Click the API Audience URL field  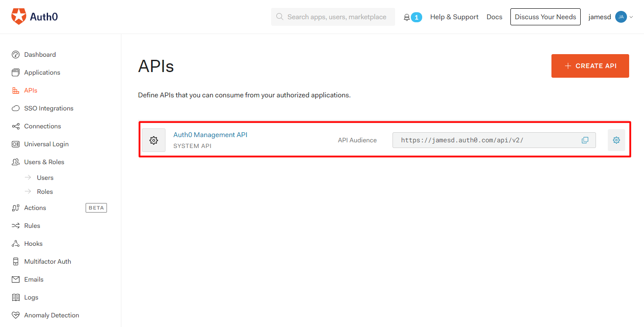point(494,140)
